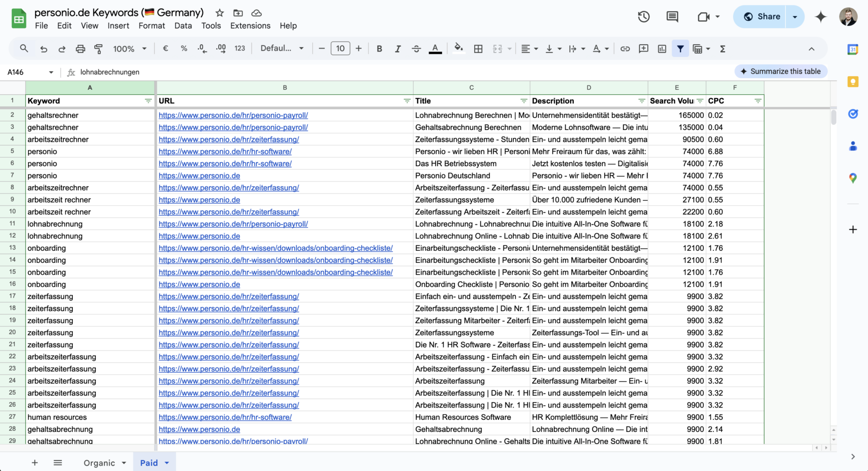
Task: Click the Share button
Action: (x=762, y=17)
